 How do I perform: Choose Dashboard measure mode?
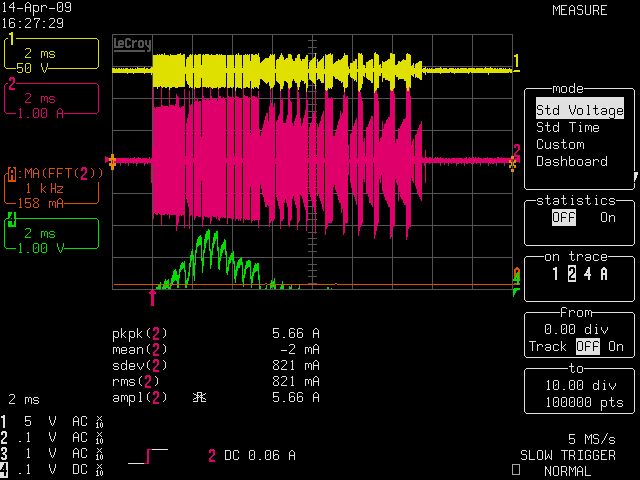(571, 161)
